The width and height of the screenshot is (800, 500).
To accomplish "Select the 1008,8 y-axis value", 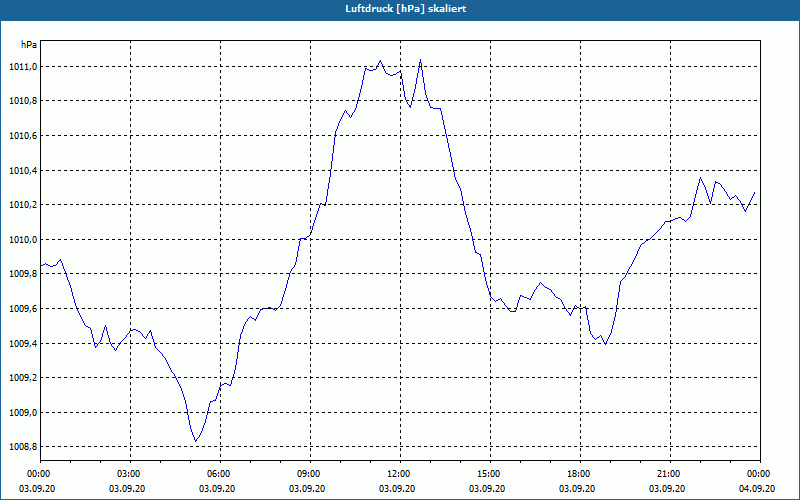I will (23, 447).
